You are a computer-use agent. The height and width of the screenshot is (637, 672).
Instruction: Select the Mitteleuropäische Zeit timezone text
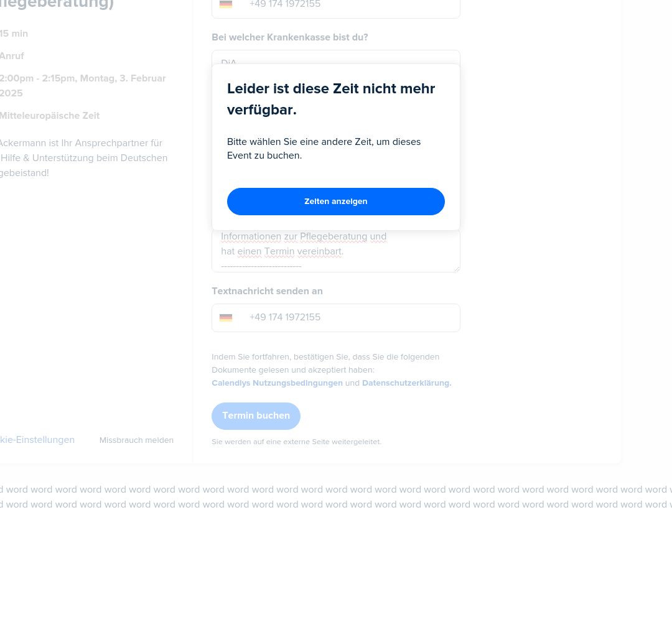(x=50, y=116)
